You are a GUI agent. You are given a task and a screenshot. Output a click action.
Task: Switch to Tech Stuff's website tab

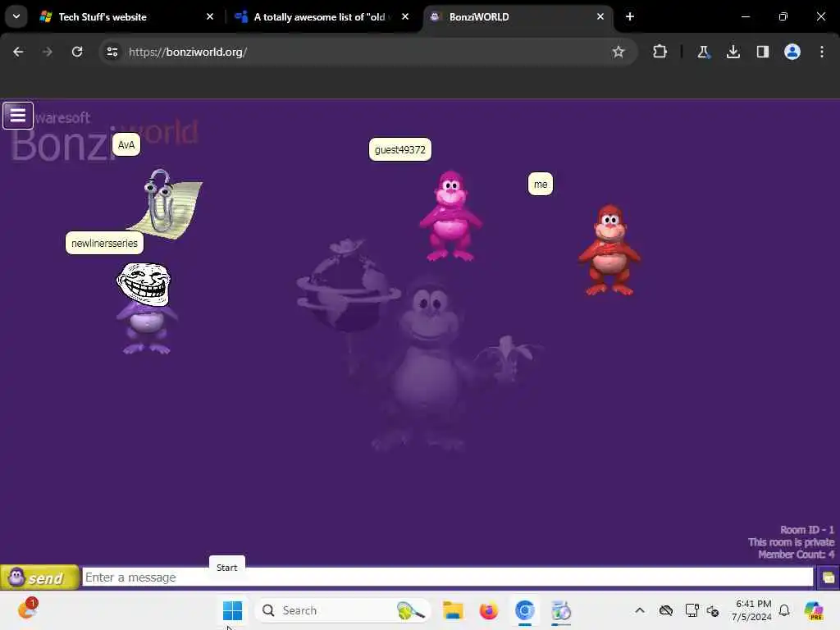click(127, 17)
